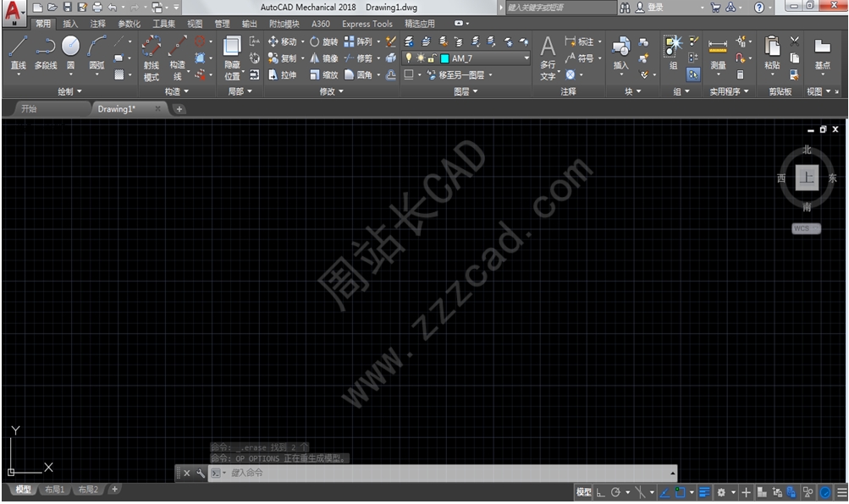849x504 pixels.
Task: Expand the 修改 (Modify) panel
Action: tap(331, 91)
